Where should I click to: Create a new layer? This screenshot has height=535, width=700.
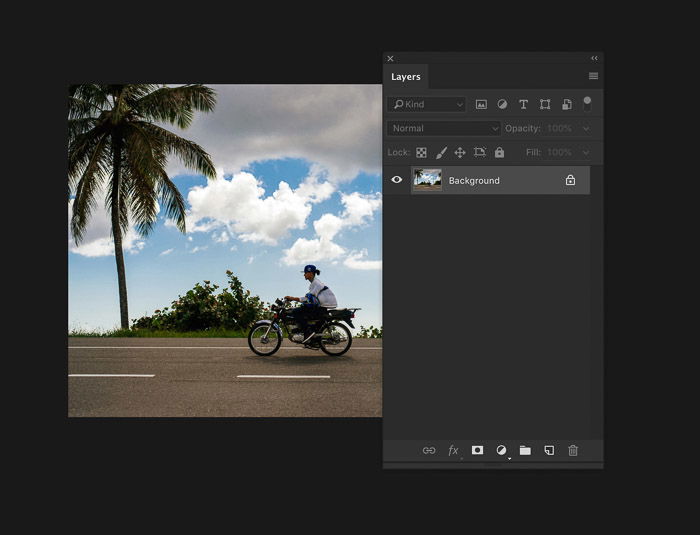point(549,451)
